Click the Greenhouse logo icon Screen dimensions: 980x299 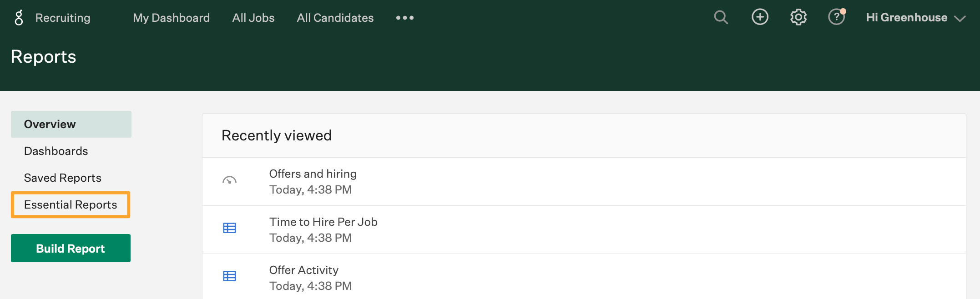pyautogui.click(x=19, y=18)
